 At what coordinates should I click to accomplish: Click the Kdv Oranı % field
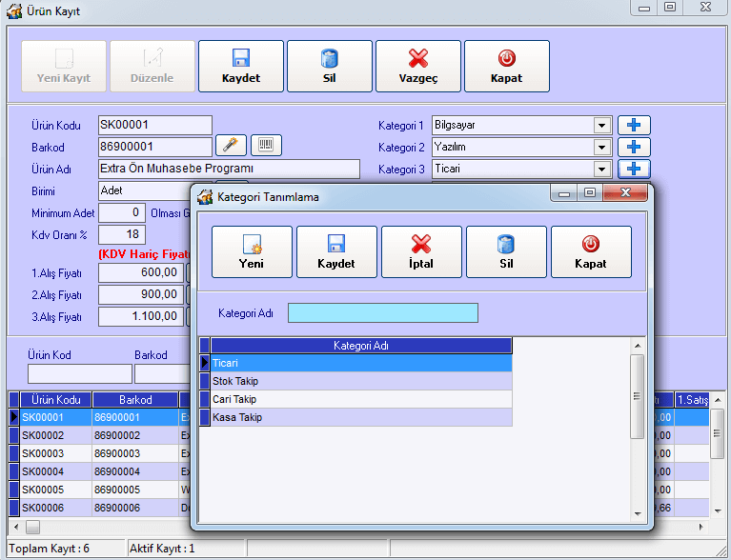point(122,235)
